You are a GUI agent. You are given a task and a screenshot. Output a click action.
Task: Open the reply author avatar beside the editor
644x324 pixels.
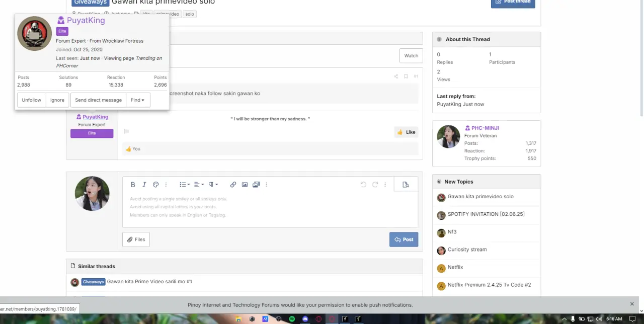click(92, 193)
